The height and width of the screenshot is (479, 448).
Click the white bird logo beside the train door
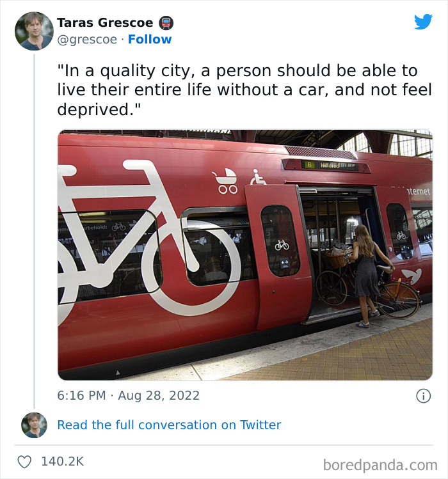[412, 276]
